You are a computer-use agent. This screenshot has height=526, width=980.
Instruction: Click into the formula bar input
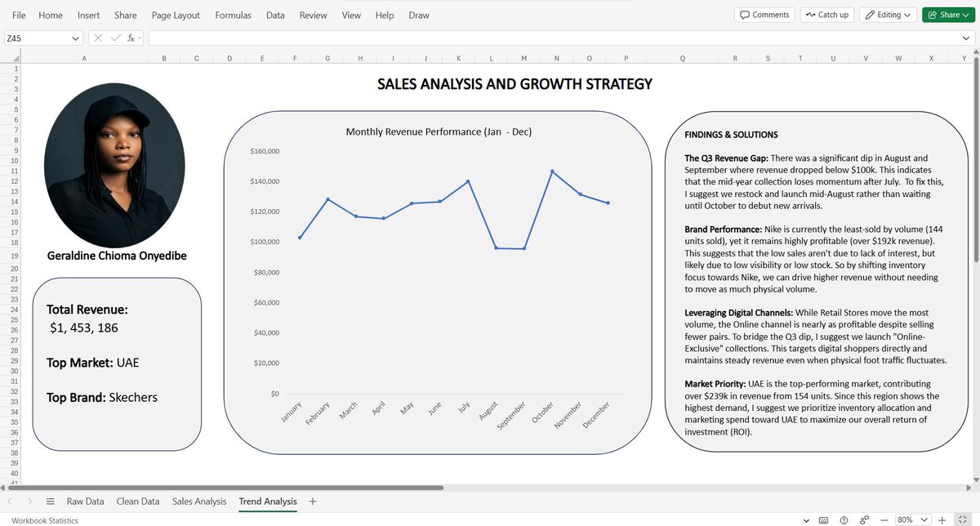(x=554, y=38)
